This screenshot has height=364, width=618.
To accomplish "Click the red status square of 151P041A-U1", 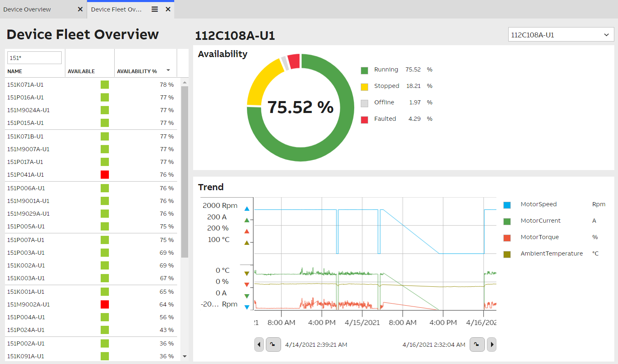I will click(x=105, y=175).
